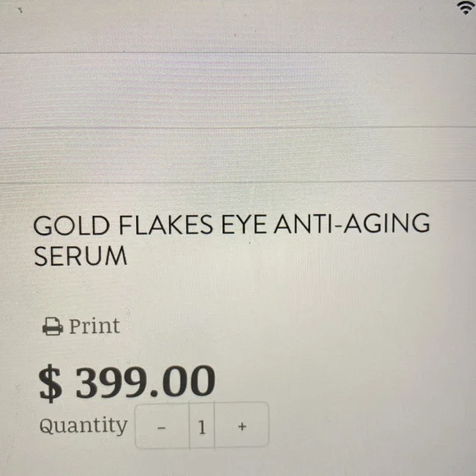This screenshot has height=476, width=476.
Task: Click the word GOLD in product name
Action: pyautogui.click(x=71, y=225)
